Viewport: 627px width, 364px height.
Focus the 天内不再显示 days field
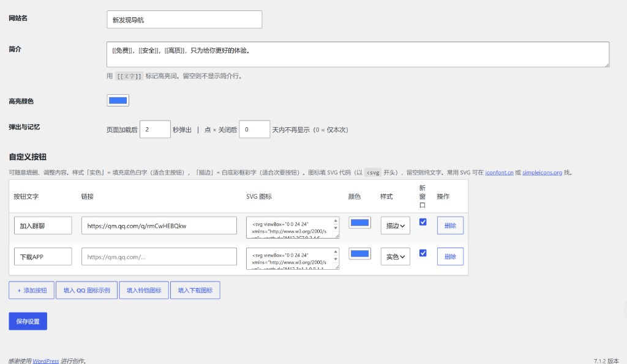(255, 130)
